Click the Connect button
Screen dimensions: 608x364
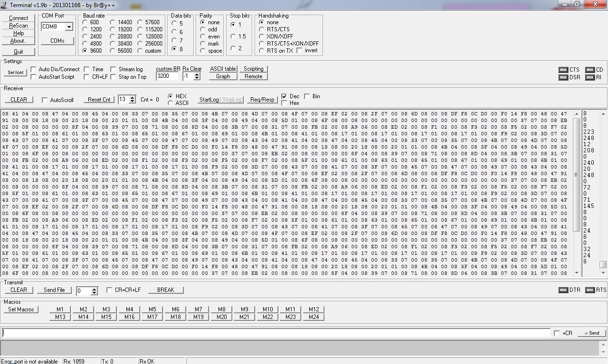click(x=19, y=18)
